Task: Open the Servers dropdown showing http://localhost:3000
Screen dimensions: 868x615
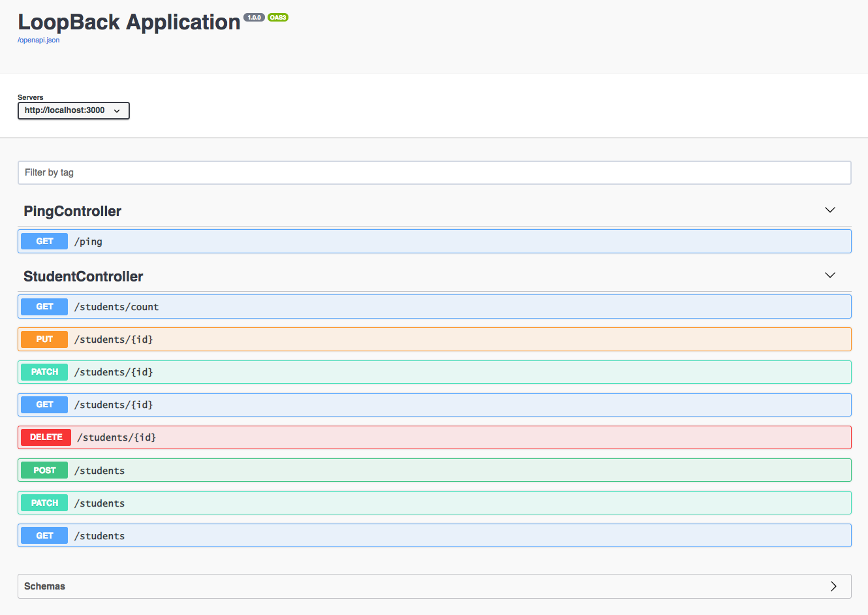Action: pyautogui.click(x=74, y=110)
